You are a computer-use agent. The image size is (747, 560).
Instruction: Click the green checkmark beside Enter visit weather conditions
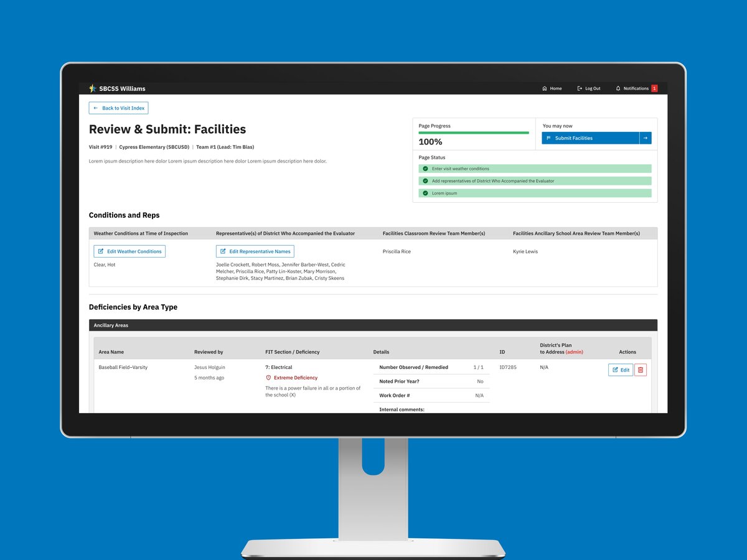(425, 168)
